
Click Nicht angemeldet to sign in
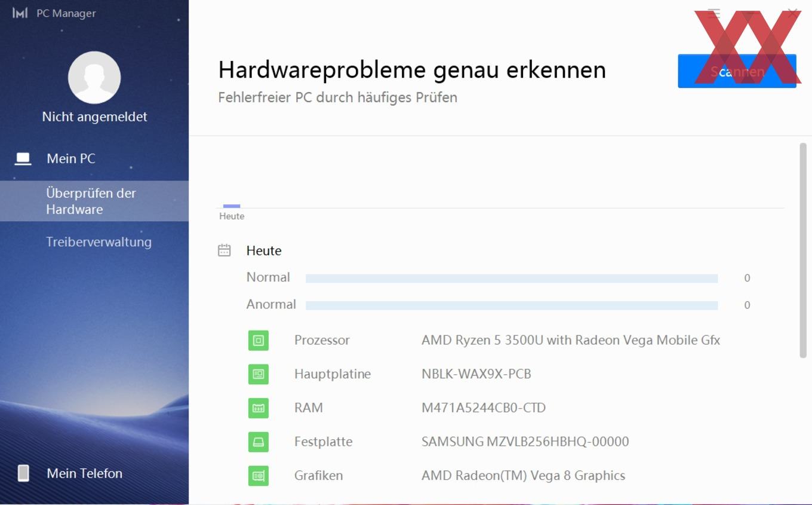click(94, 117)
